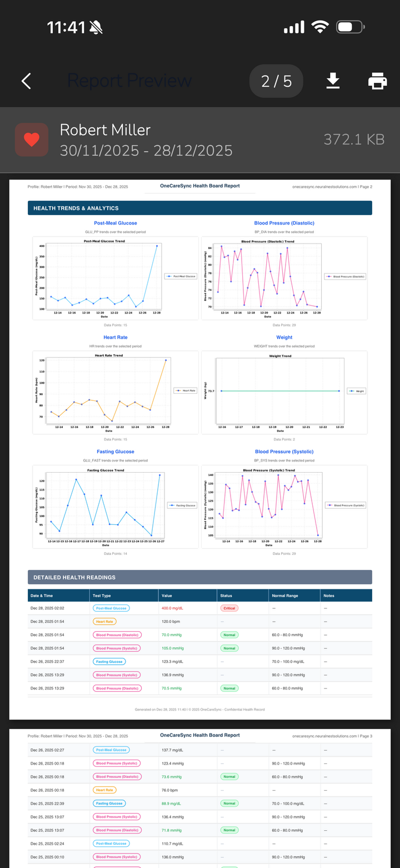The height and width of the screenshot is (868, 400).
Task: Tap the Heart Rate tag for Dec 26 00:18
Action: point(104,790)
